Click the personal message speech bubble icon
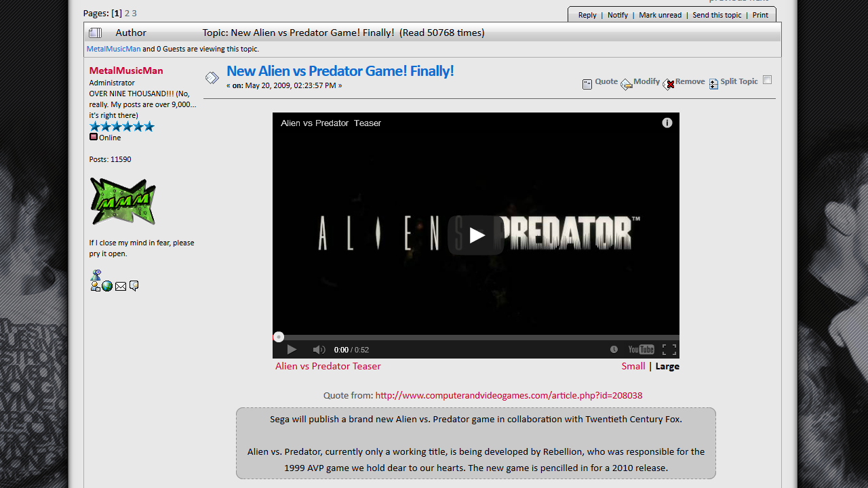The width and height of the screenshot is (868, 488). (134, 286)
